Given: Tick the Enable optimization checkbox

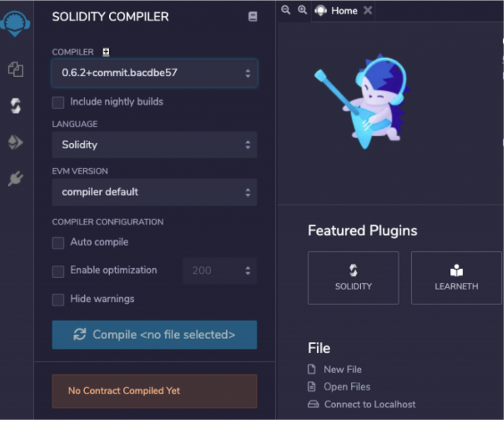Looking at the screenshot, I should click(58, 271).
